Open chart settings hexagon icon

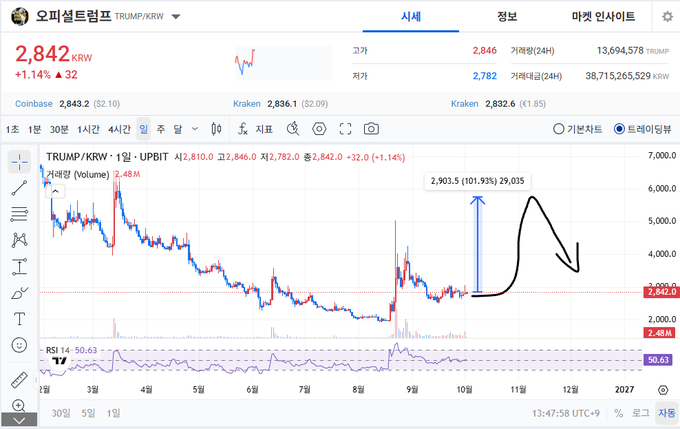point(319,129)
